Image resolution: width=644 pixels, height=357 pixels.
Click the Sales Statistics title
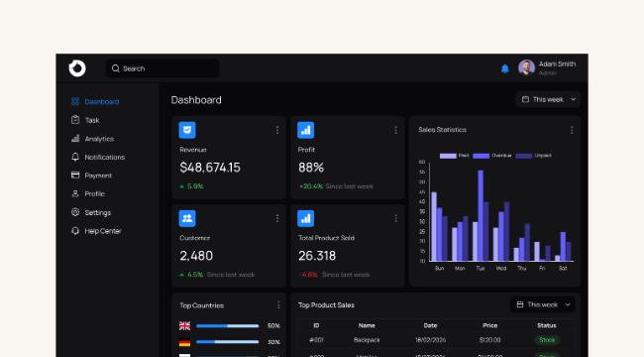pyautogui.click(x=442, y=130)
